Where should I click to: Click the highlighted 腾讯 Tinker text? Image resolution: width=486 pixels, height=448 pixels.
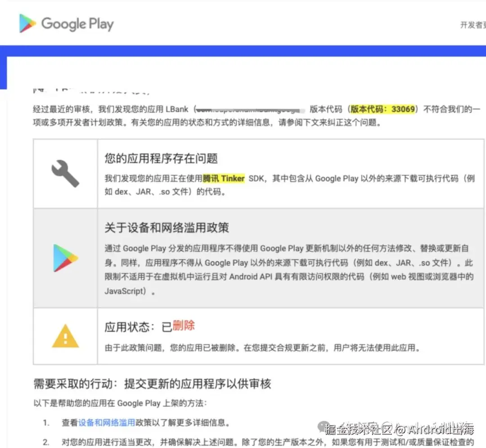tap(224, 179)
